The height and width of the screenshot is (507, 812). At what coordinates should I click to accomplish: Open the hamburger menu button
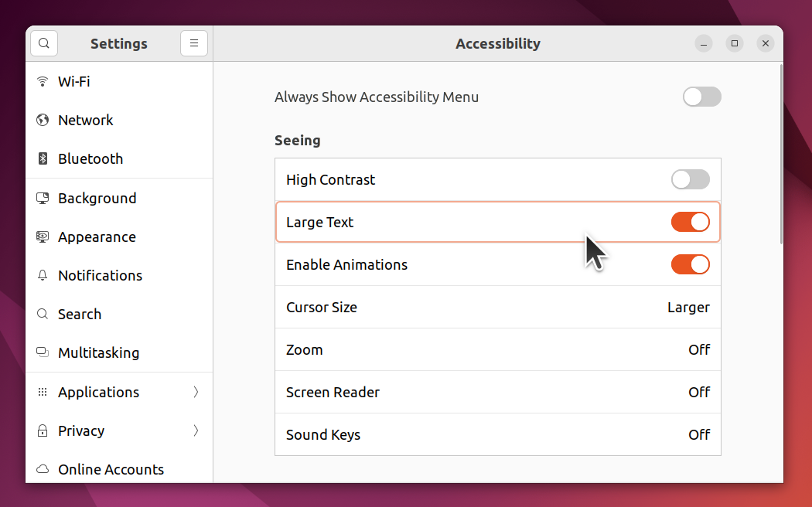[x=194, y=43]
